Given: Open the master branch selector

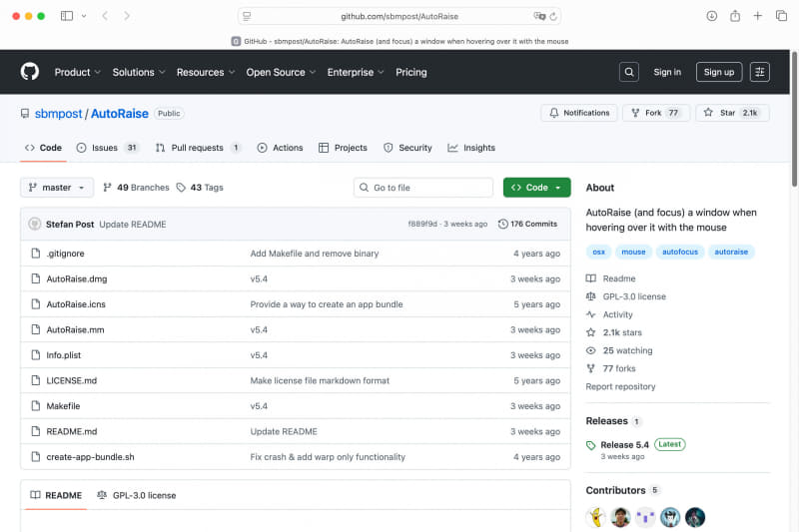Looking at the screenshot, I should tap(57, 188).
